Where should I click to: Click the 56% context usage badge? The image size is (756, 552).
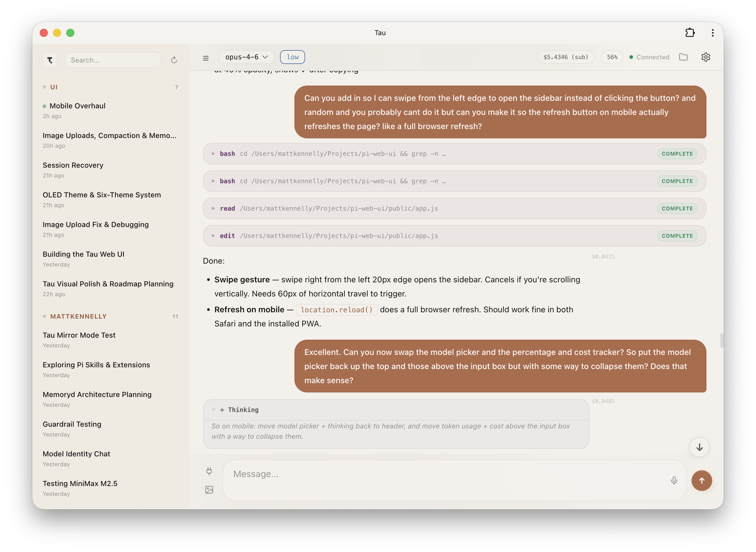point(612,57)
